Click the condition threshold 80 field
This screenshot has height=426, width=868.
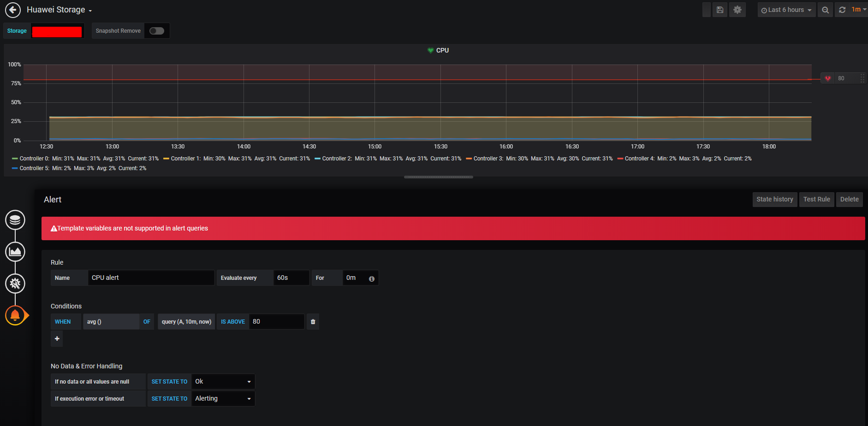coord(277,322)
